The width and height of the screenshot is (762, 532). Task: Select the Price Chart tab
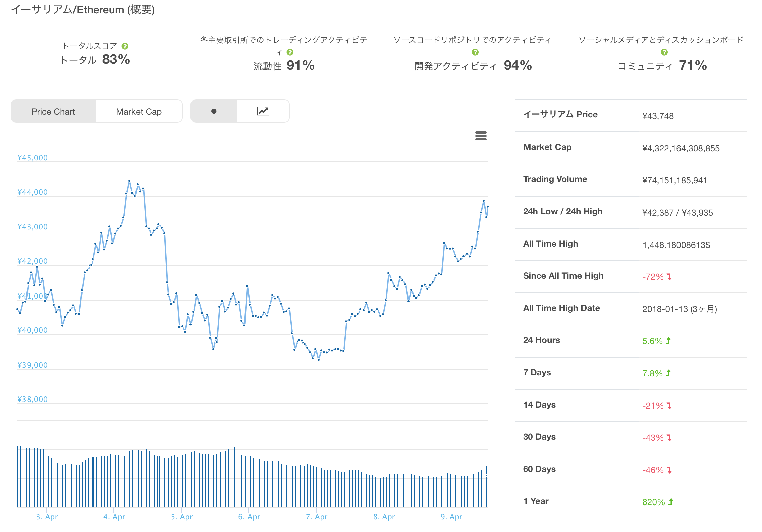tap(53, 111)
